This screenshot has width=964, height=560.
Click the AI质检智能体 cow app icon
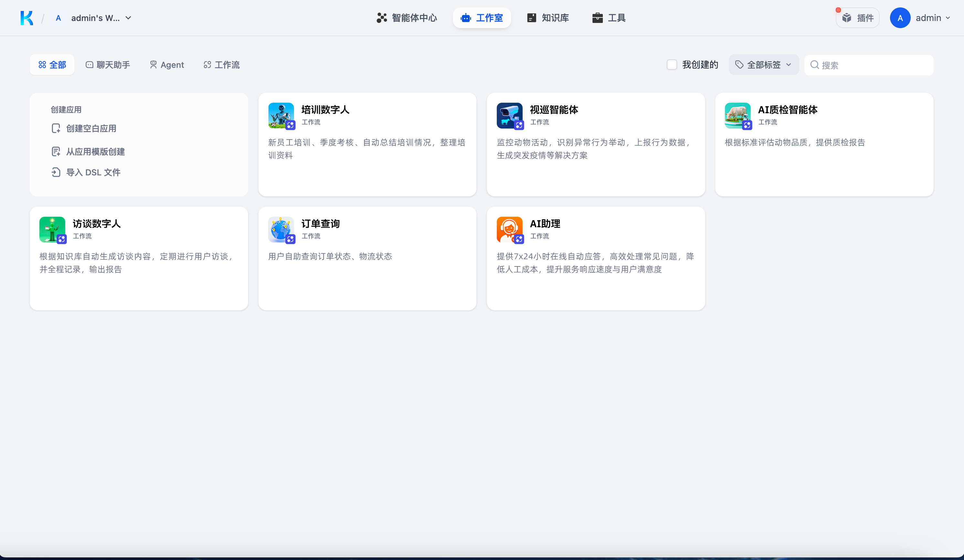[737, 115]
